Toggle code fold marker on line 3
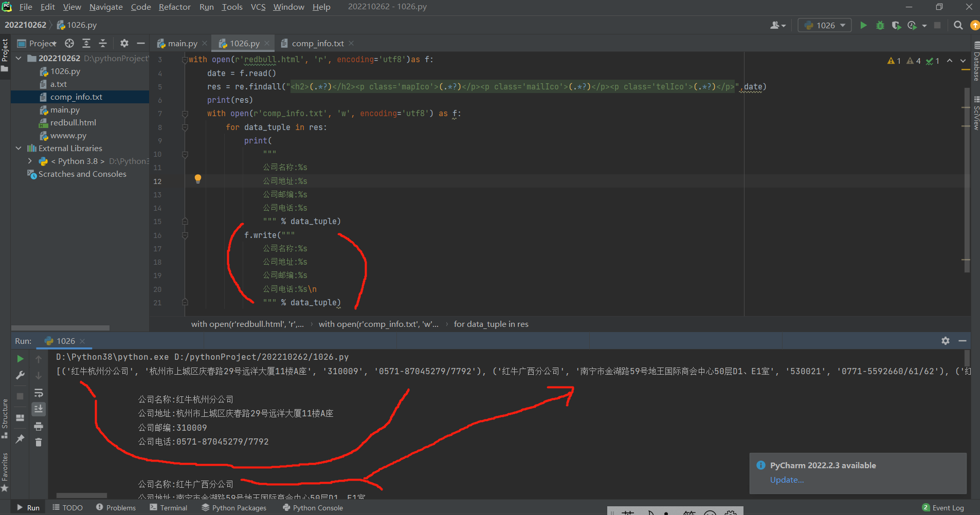This screenshot has height=515, width=980. click(x=185, y=60)
